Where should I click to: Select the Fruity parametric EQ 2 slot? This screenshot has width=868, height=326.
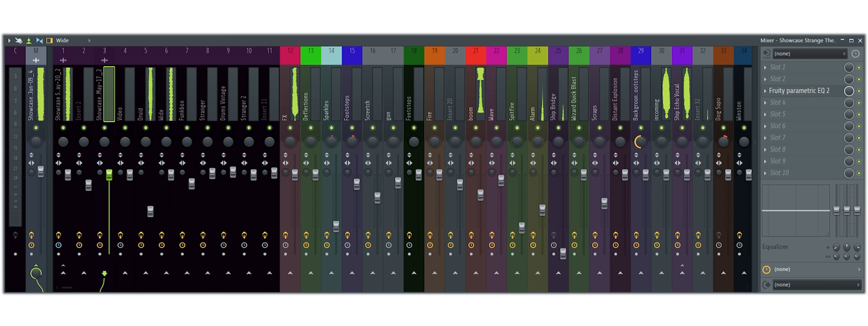tap(799, 91)
